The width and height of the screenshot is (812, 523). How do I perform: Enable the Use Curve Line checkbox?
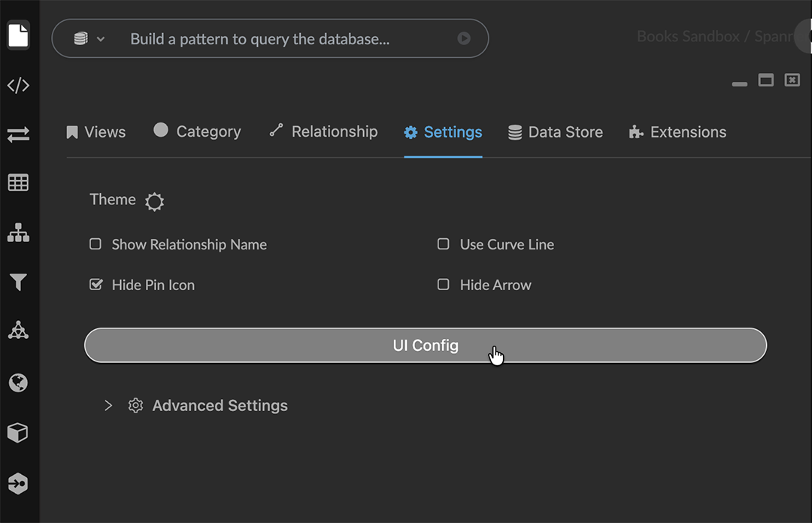point(444,244)
